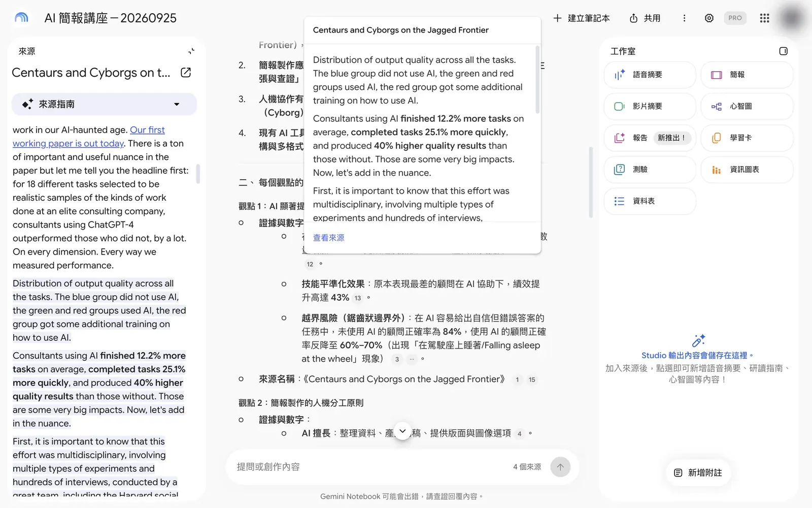Create a 心智圖 mind map
812x508 pixels.
point(747,106)
